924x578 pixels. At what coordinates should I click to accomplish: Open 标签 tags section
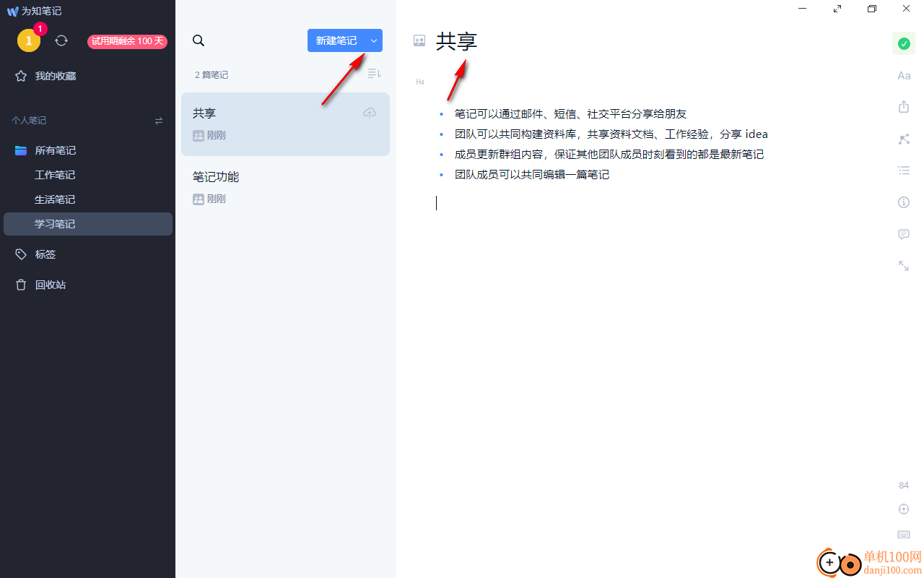coord(45,254)
